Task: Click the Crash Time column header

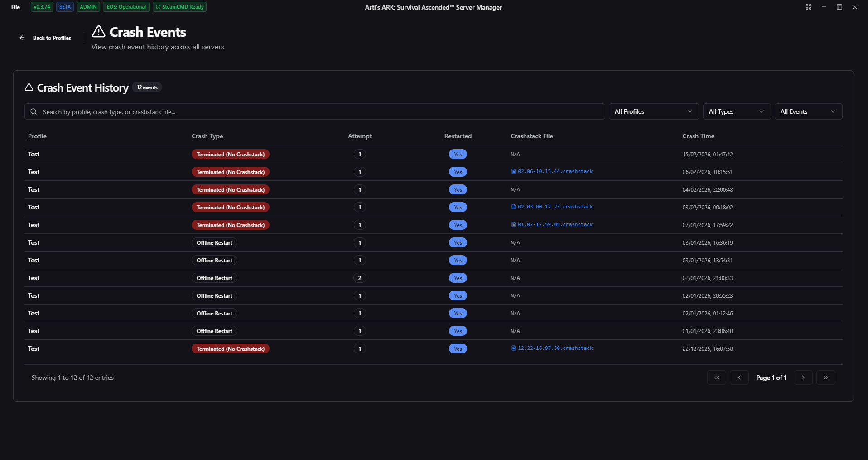Action: point(698,136)
